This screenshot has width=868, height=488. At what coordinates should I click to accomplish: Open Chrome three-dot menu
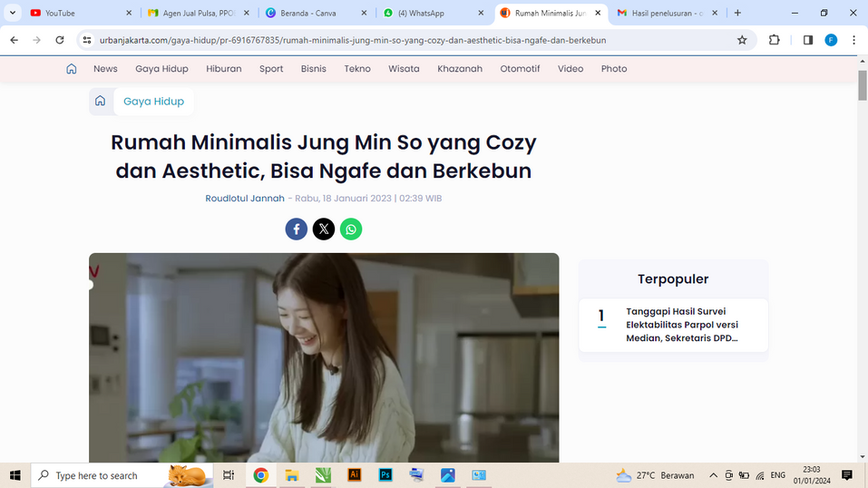(x=853, y=40)
